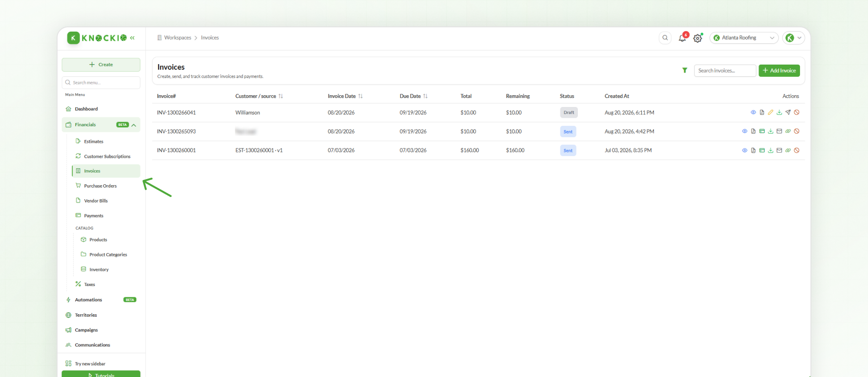Focus the Search menu field
The image size is (868, 377).
[x=101, y=82]
